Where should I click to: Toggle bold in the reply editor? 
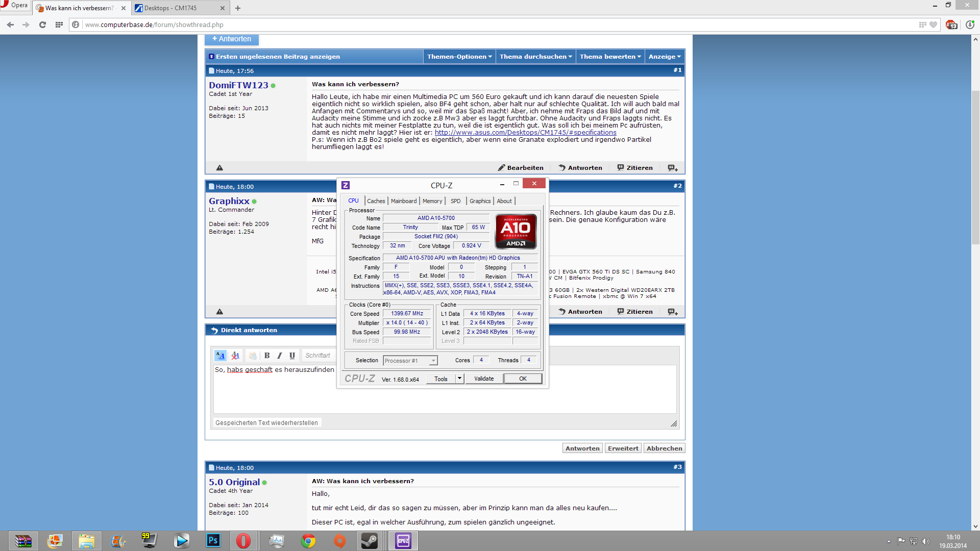coord(267,356)
